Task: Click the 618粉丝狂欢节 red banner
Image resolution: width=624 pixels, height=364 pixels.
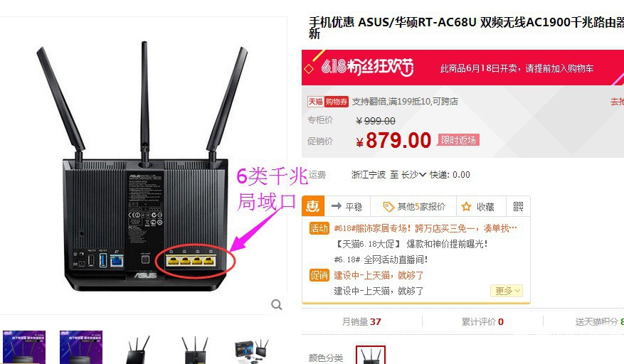Action: click(x=462, y=68)
